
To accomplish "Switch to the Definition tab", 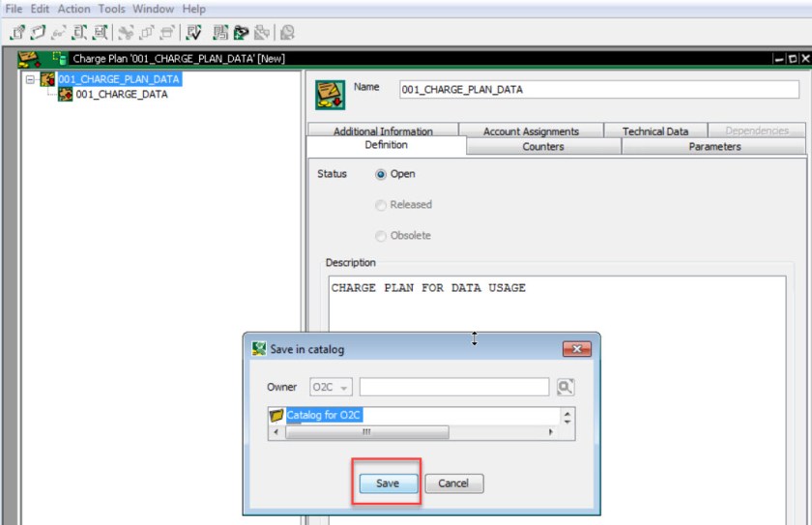I will click(x=387, y=145).
